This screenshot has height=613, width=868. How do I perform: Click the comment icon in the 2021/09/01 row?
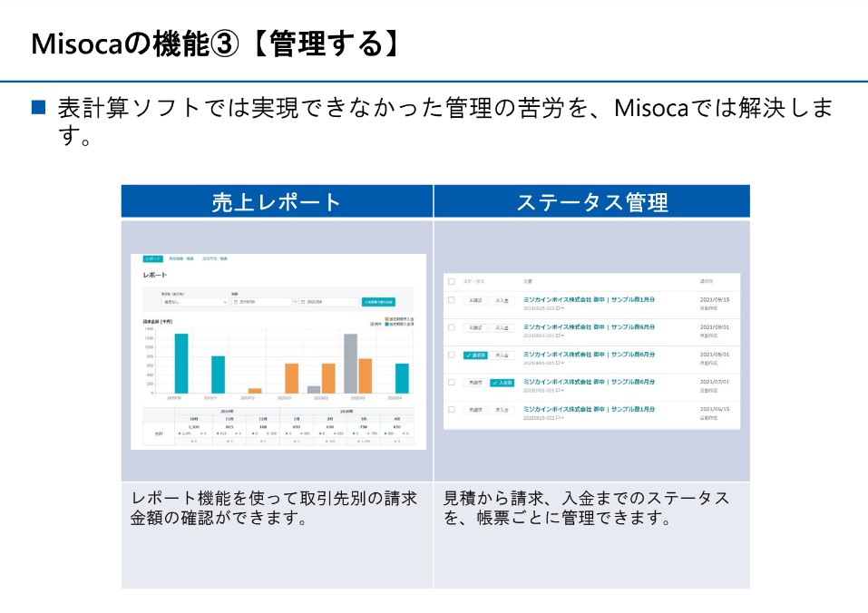point(558,336)
